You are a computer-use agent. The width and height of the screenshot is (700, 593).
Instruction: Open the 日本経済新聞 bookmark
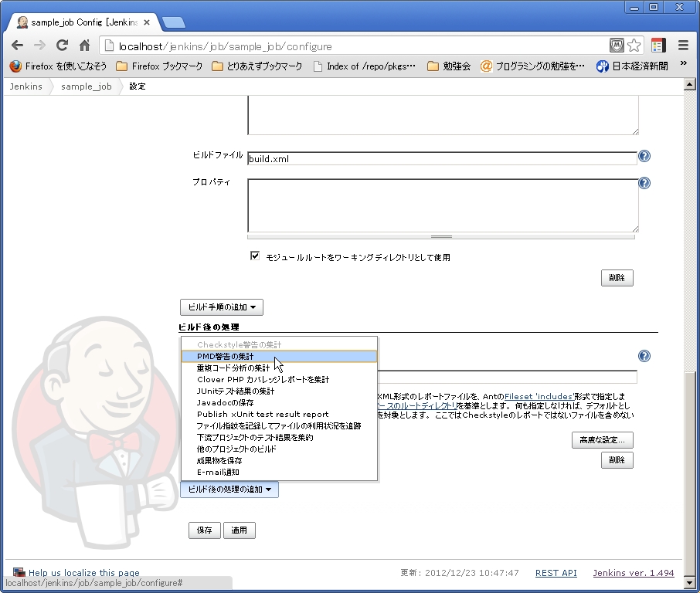point(632,66)
